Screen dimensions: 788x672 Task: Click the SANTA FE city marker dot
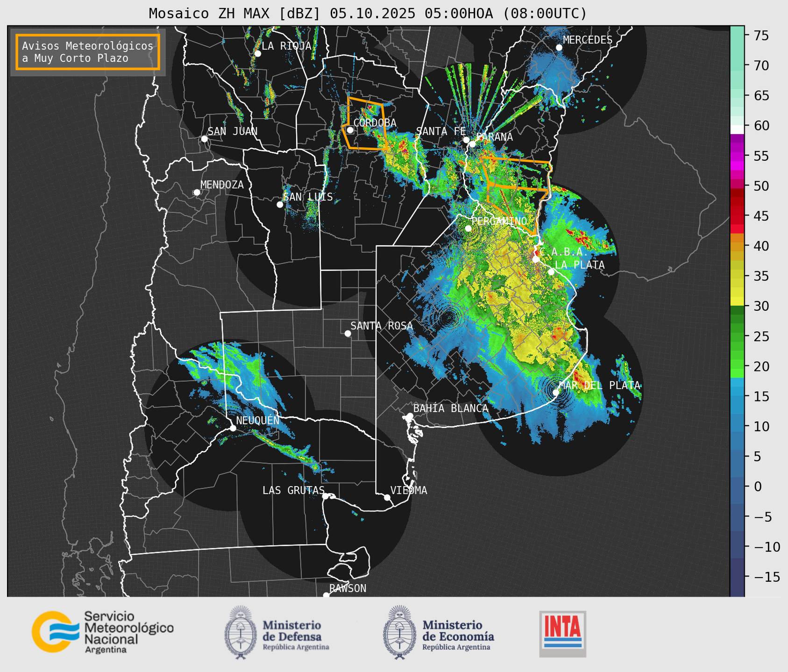tap(466, 140)
